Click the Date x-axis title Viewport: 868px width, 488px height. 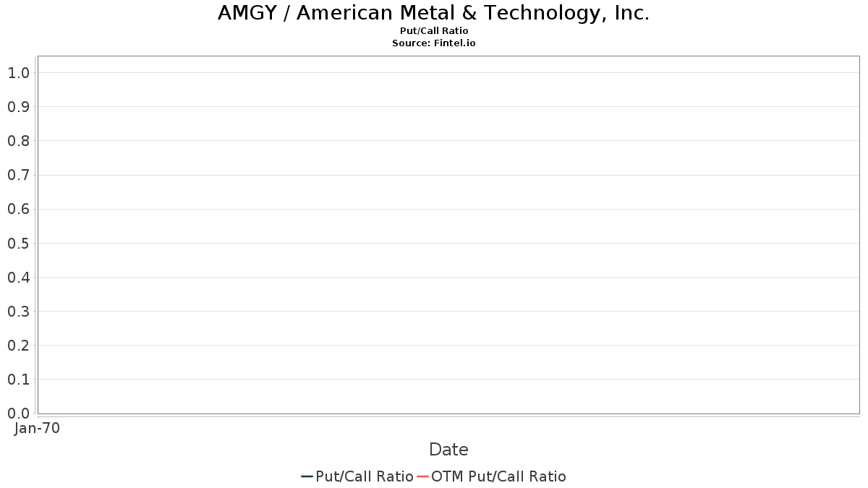click(448, 450)
